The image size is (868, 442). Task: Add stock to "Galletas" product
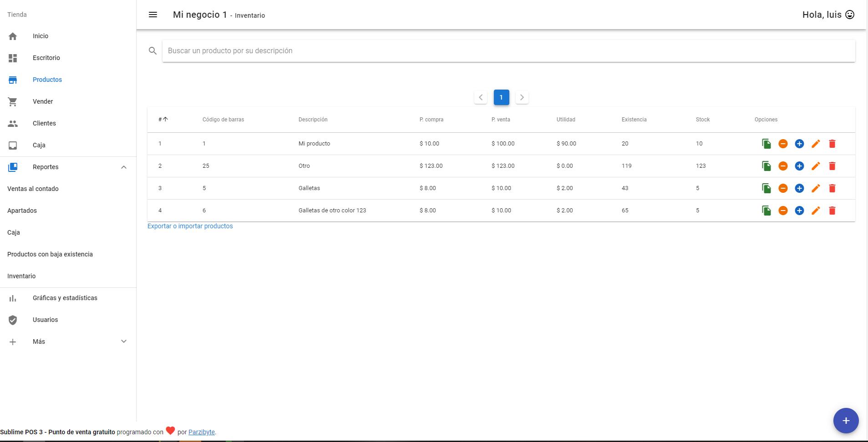799,188
